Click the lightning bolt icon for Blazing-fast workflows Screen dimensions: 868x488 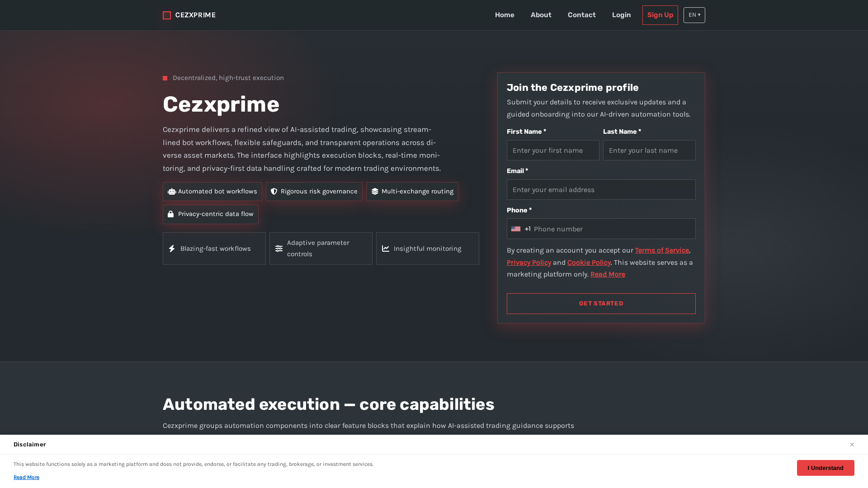172,249
